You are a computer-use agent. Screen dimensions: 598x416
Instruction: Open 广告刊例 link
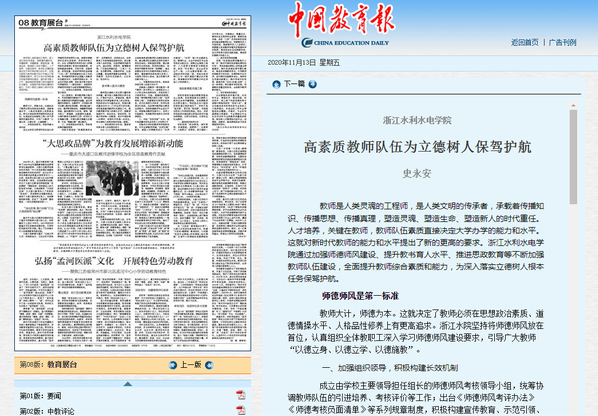562,43
